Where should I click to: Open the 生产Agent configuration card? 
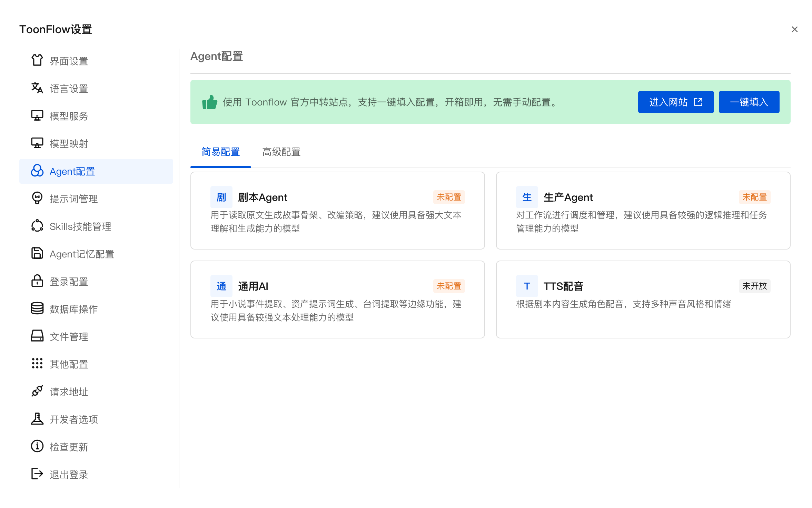tap(643, 211)
